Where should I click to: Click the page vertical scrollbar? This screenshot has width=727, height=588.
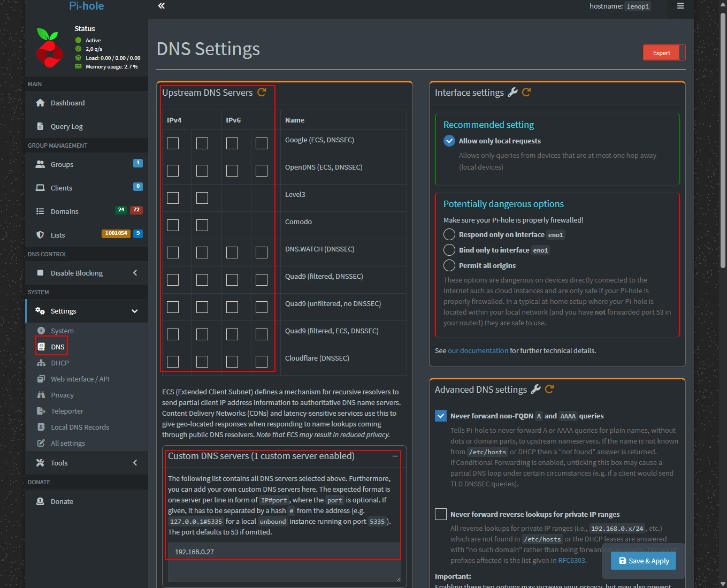tap(723, 139)
